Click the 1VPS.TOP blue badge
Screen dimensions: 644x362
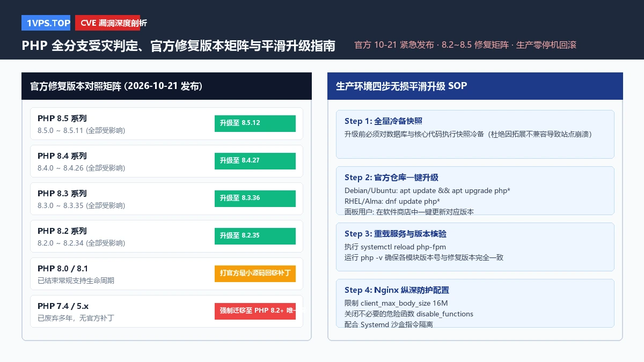click(46, 23)
